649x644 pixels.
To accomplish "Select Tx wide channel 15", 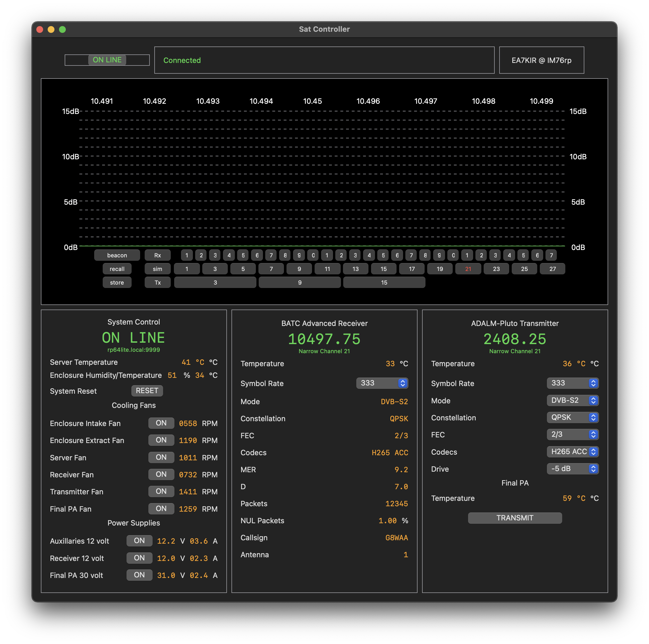I will [384, 282].
